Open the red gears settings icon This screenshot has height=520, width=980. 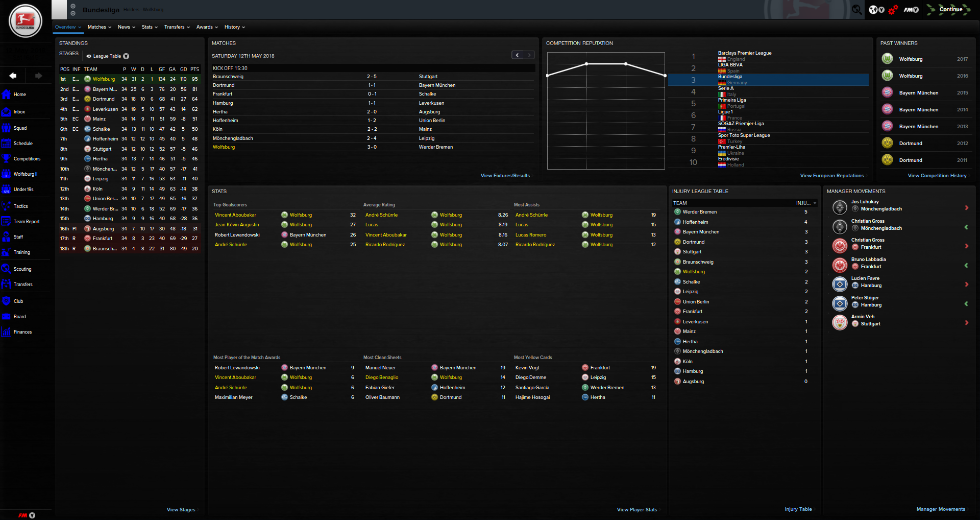(893, 9)
